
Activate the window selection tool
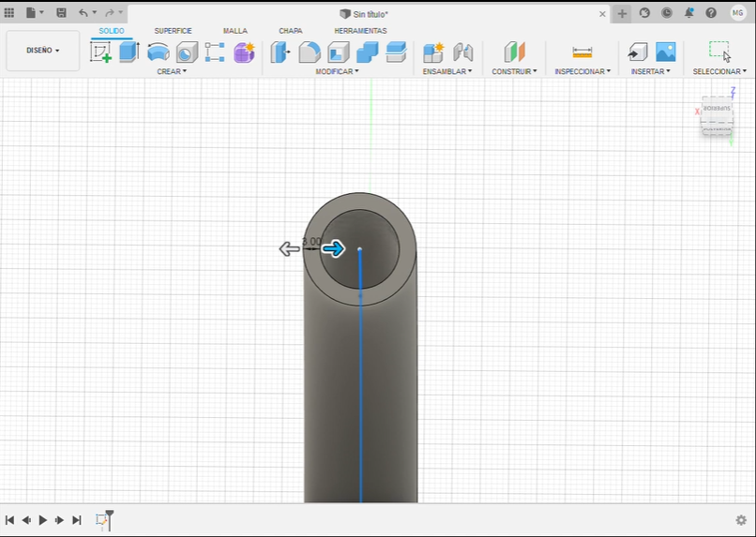point(719,52)
